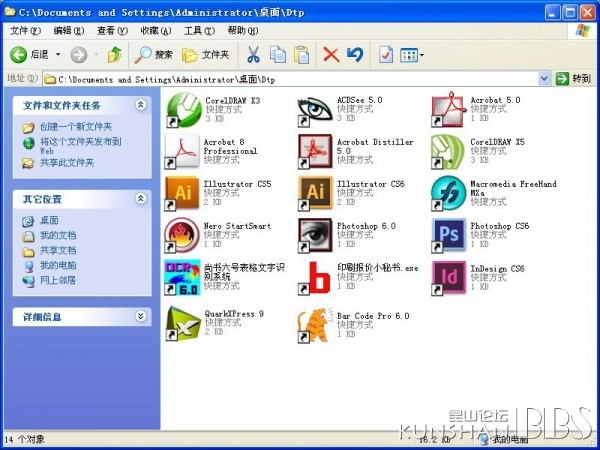600x450 pixels.
Task: Open the 编辑(E) menu
Action: [68, 31]
